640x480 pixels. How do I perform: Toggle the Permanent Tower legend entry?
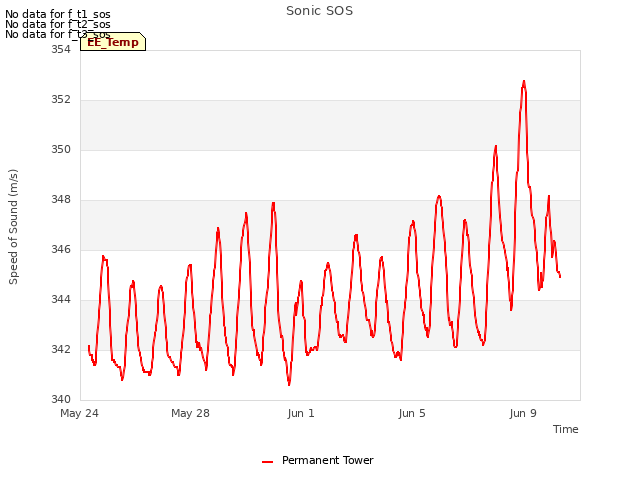318,460
